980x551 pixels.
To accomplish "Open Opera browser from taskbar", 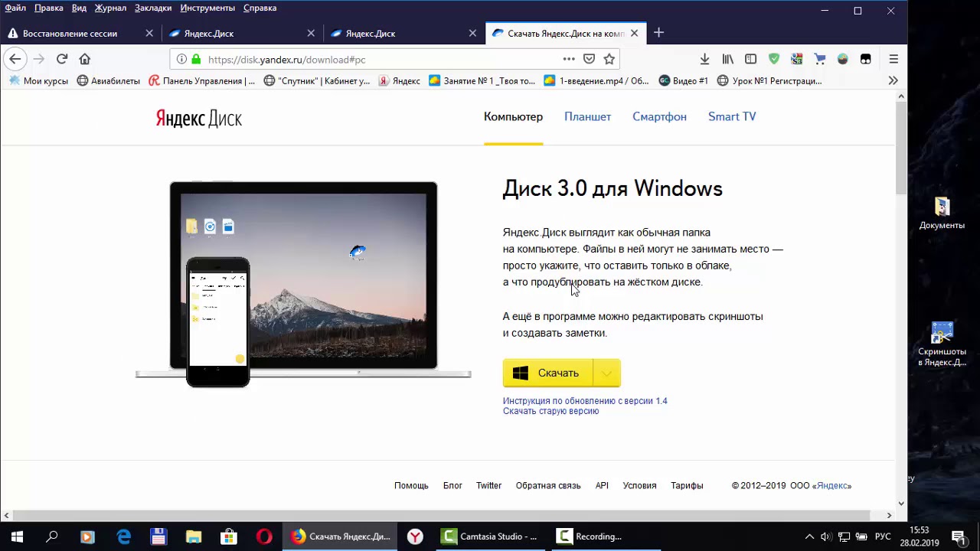I will (x=264, y=536).
